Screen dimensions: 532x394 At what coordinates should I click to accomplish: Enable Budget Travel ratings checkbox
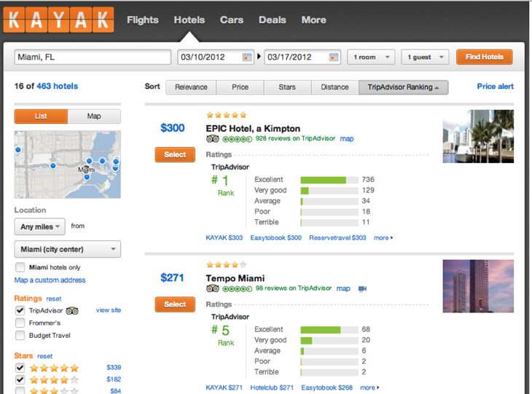[x=20, y=335]
